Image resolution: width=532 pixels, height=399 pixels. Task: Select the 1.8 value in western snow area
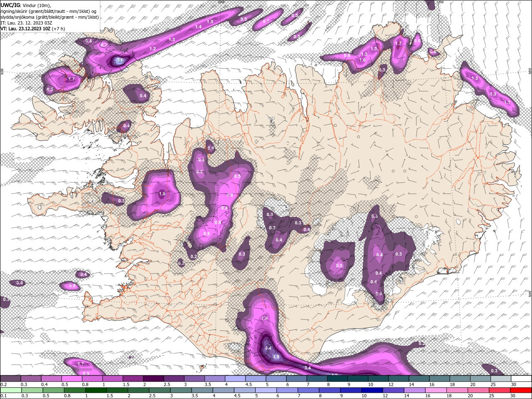tap(162, 194)
